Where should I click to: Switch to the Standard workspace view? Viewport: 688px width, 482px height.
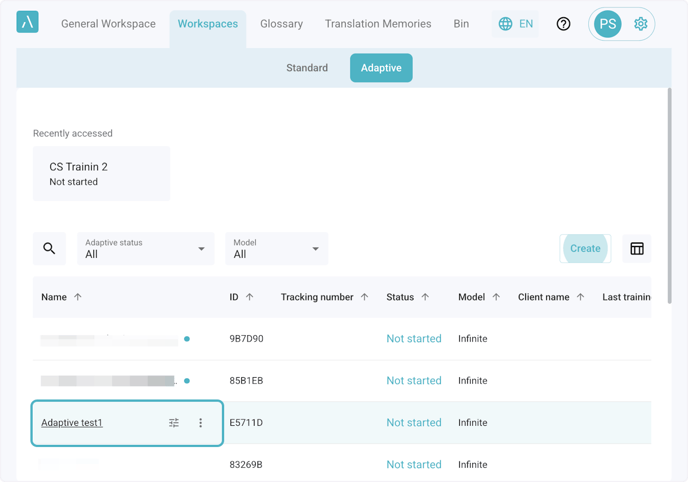tap(307, 68)
